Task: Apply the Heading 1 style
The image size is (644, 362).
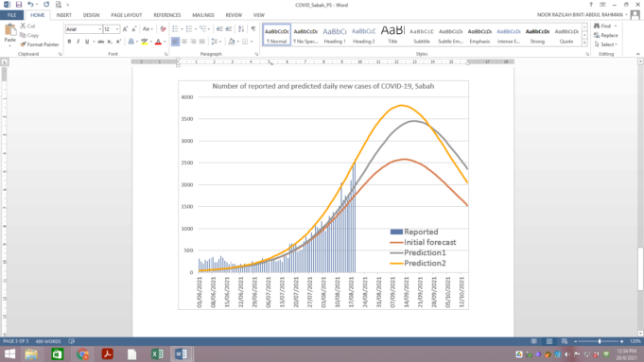Action: click(335, 35)
